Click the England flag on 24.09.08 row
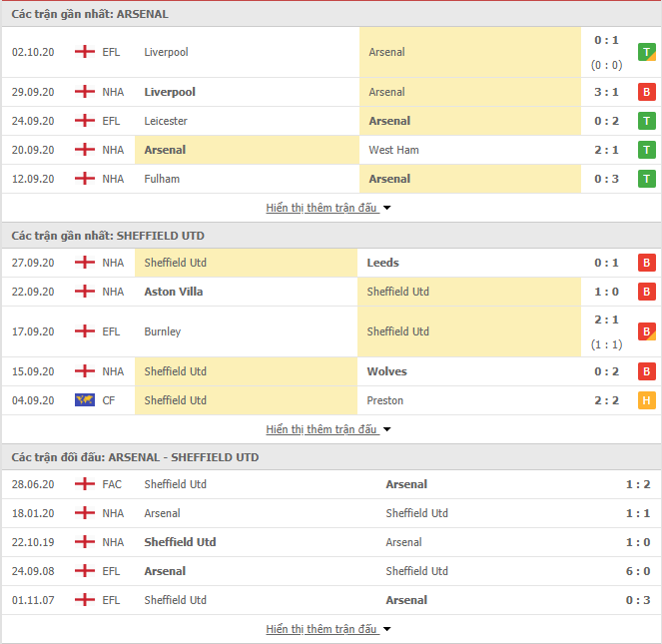662x644 pixels. (x=85, y=570)
